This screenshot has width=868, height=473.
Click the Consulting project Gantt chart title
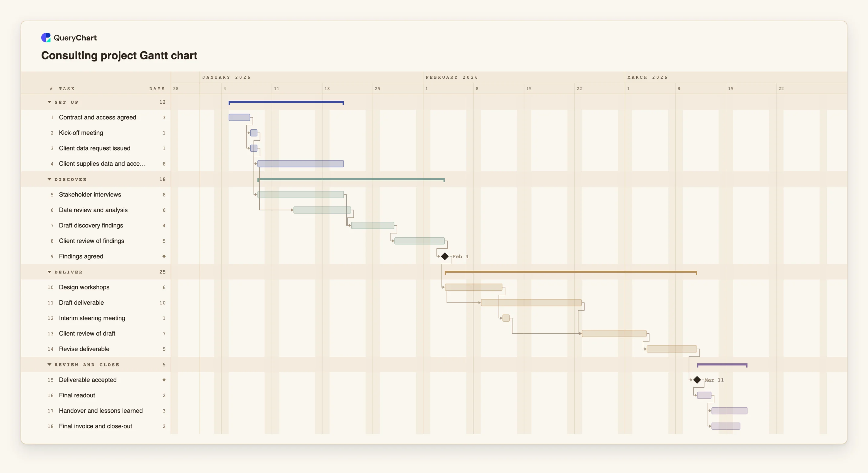pyautogui.click(x=119, y=55)
